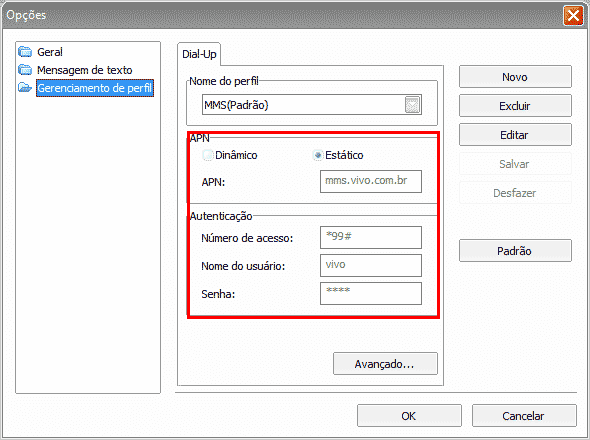Click the Nome do usuário field
The image size is (590, 440).
371,265
